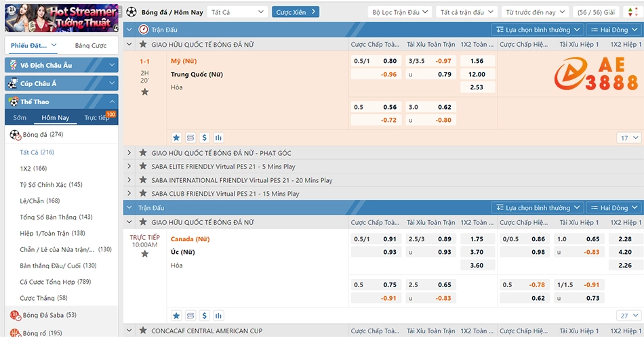This screenshot has width=644, height=338.
Task: Switch to the Sớm tab
Action: pos(19,118)
